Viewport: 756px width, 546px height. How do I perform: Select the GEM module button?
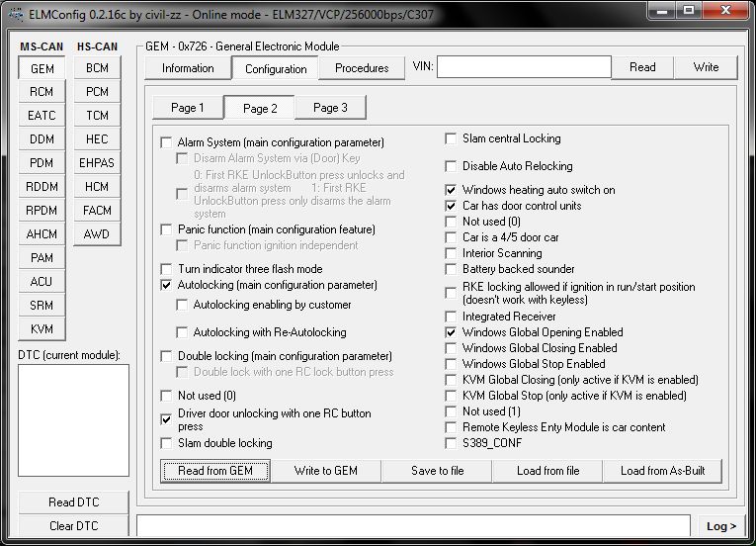pos(42,69)
